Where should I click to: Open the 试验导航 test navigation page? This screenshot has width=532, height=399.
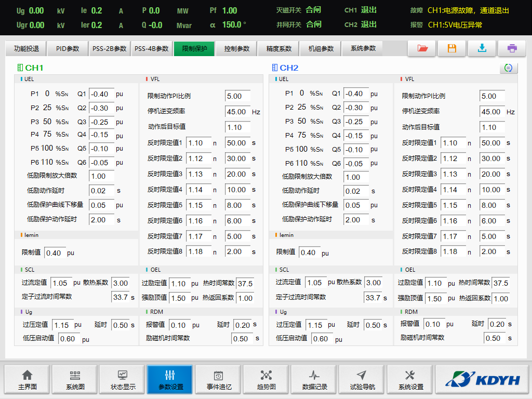point(362,380)
